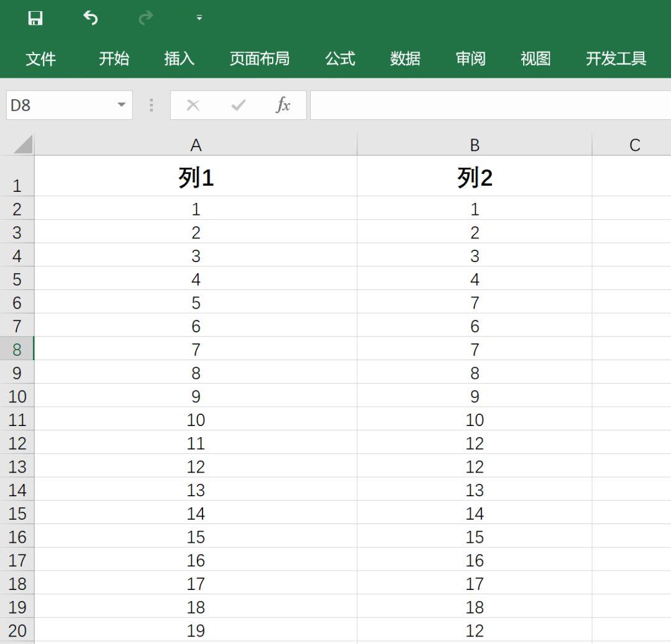This screenshot has height=644, width=671.
Task: Expand the Name Box dropdown arrow
Action: pyautogui.click(x=121, y=105)
